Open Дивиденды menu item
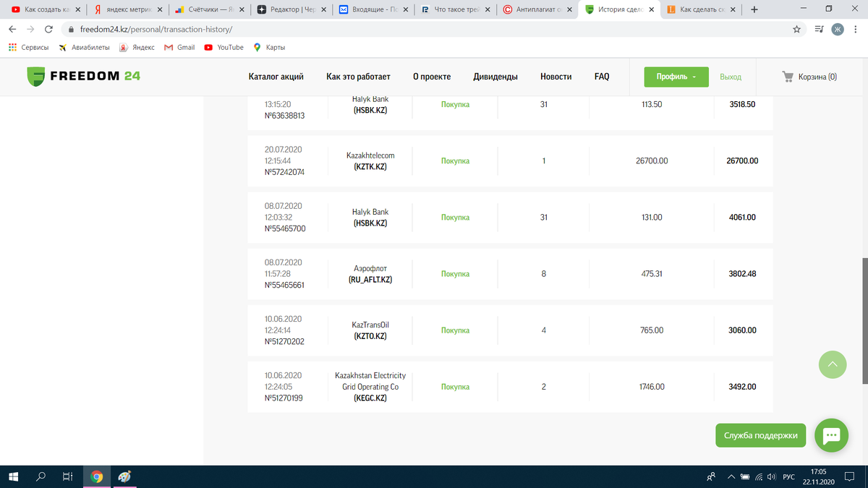 pyautogui.click(x=495, y=77)
